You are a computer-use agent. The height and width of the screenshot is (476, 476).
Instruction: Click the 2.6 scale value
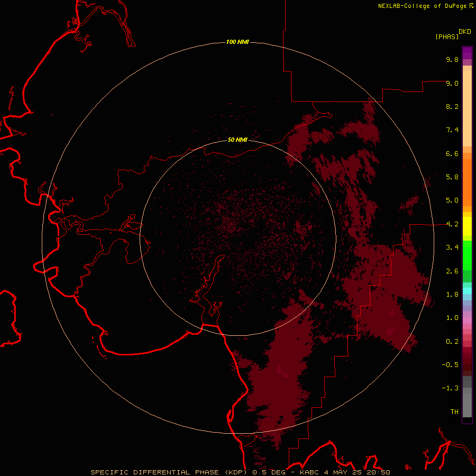(452, 271)
